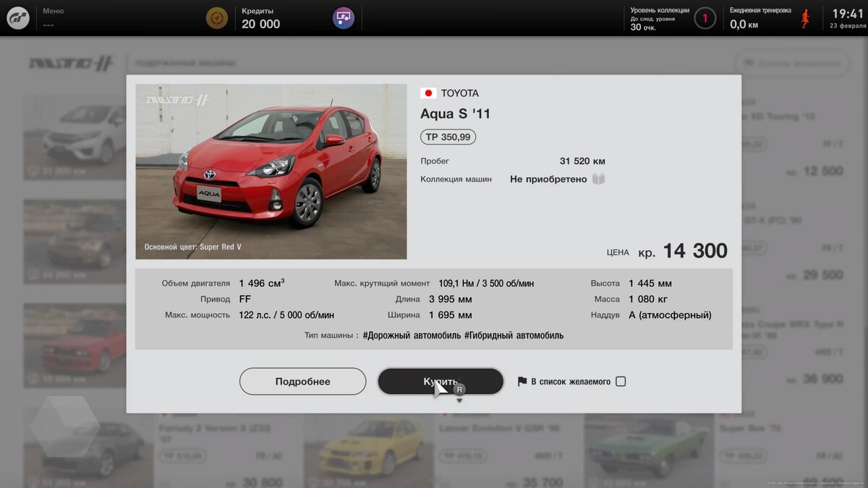The image size is (868, 488).
Task: Click the '#Гибридный автомобиль' tag
Action: [x=514, y=335]
